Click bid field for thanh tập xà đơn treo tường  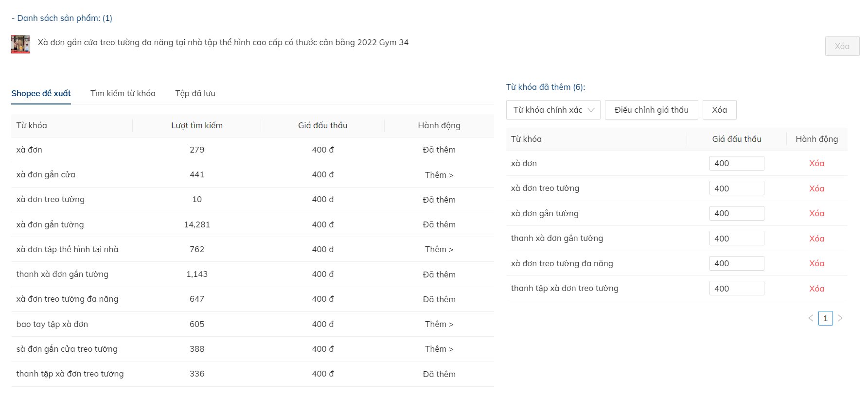coord(736,289)
